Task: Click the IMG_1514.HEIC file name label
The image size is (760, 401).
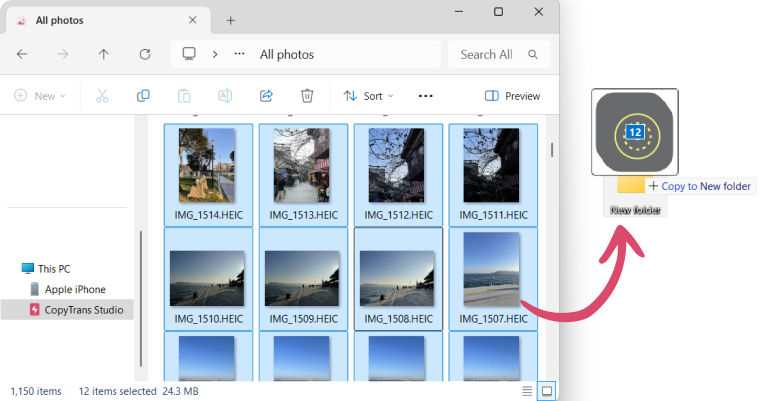Action: (208, 215)
